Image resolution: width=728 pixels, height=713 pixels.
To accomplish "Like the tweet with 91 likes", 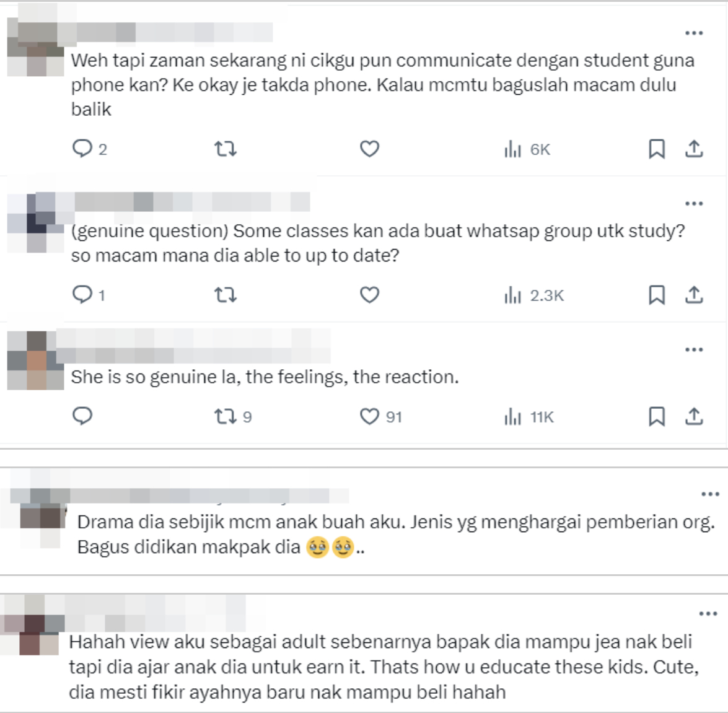I will click(x=380, y=416).
